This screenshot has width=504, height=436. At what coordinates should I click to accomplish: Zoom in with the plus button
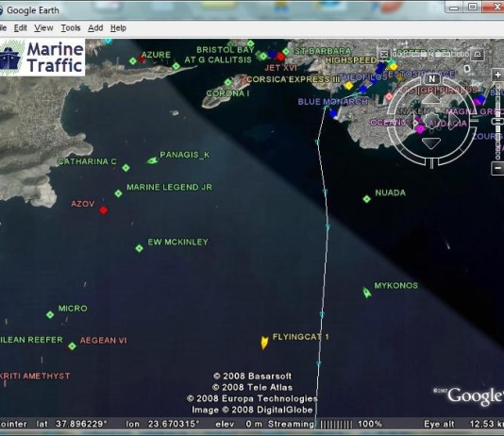point(497,75)
